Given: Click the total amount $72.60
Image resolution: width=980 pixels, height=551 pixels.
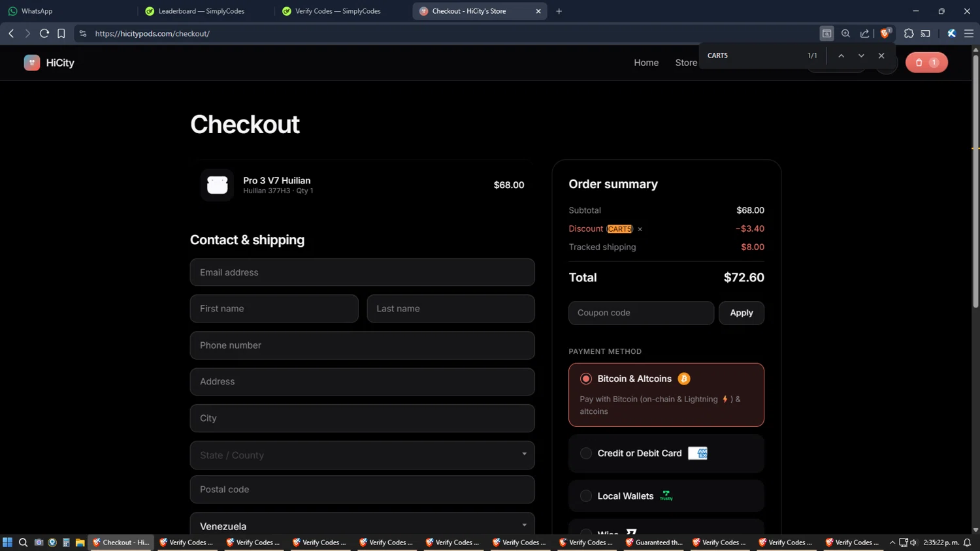Looking at the screenshot, I should pos(744,277).
